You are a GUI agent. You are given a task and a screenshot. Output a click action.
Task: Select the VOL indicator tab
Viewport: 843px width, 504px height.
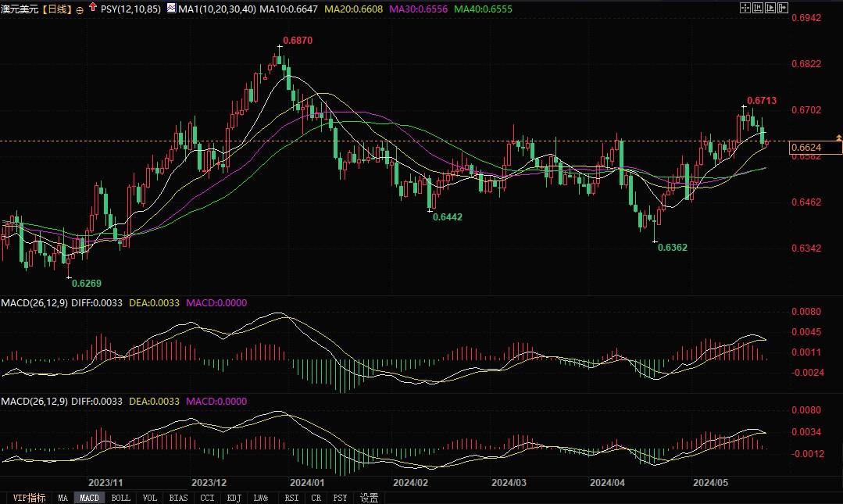tap(150, 498)
